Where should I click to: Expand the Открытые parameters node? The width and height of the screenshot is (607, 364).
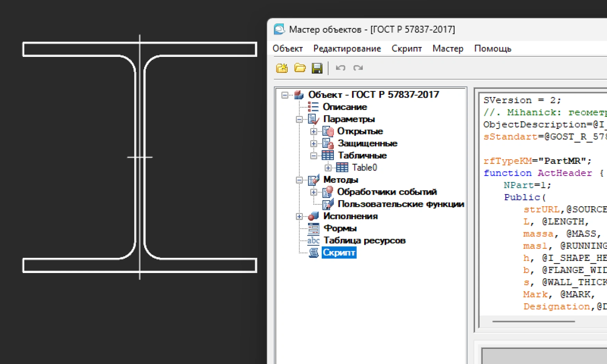coord(314,131)
